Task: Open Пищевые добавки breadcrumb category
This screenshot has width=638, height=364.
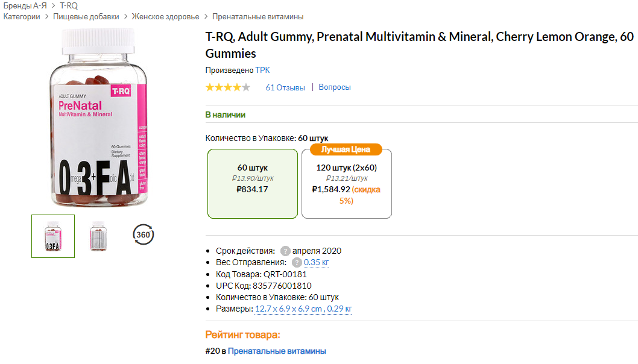Action: tap(86, 17)
